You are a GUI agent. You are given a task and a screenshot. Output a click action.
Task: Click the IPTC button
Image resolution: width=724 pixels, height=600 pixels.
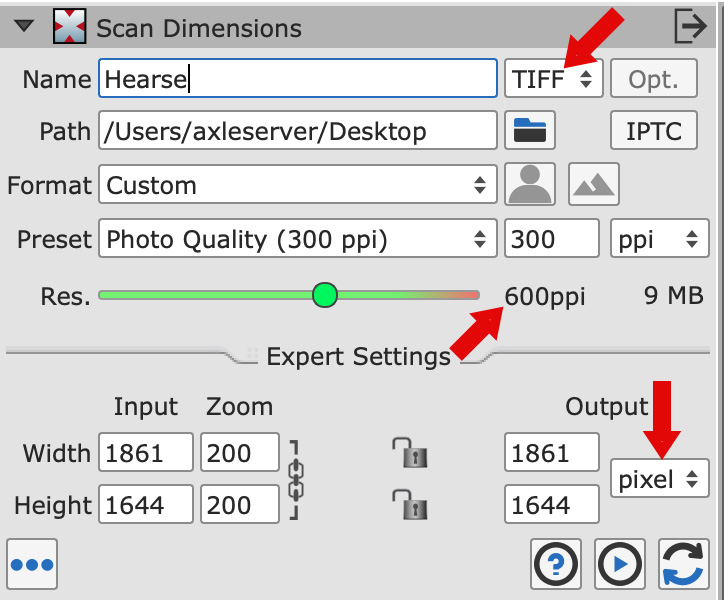click(x=654, y=131)
